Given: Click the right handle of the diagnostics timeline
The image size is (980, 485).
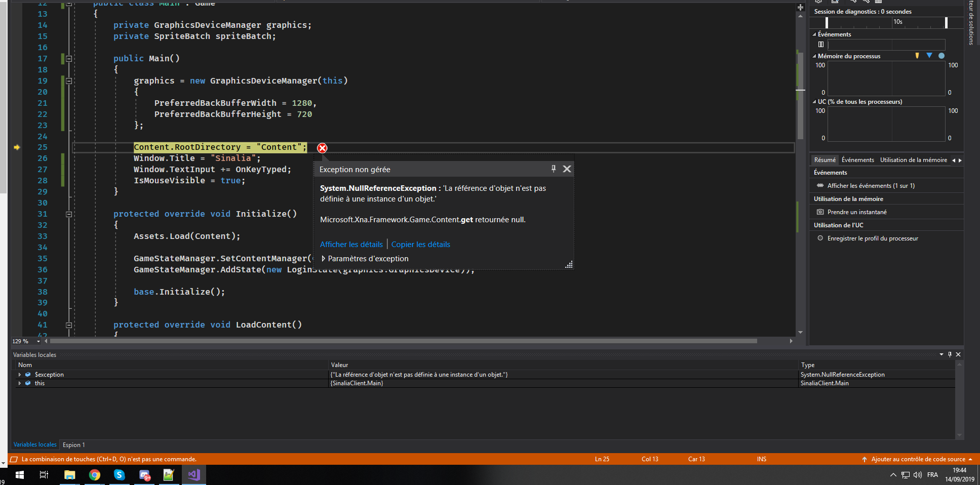Looking at the screenshot, I should 946,22.
